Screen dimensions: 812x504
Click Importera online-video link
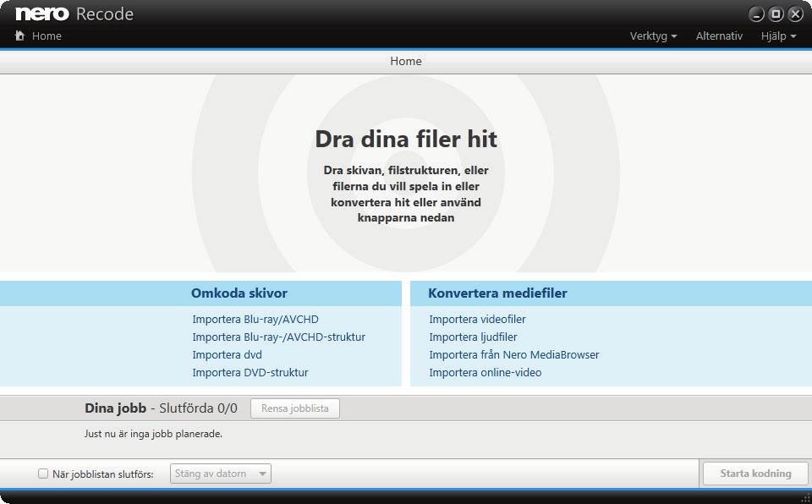click(486, 372)
